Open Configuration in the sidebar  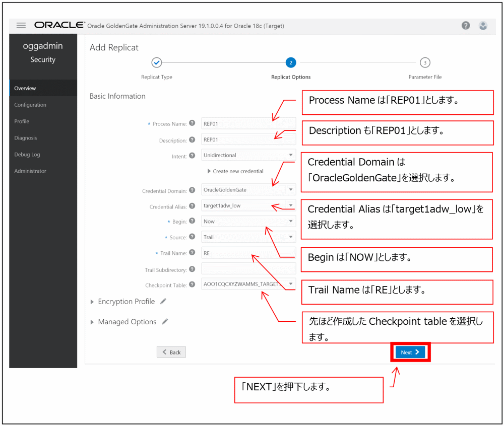coord(43,105)
